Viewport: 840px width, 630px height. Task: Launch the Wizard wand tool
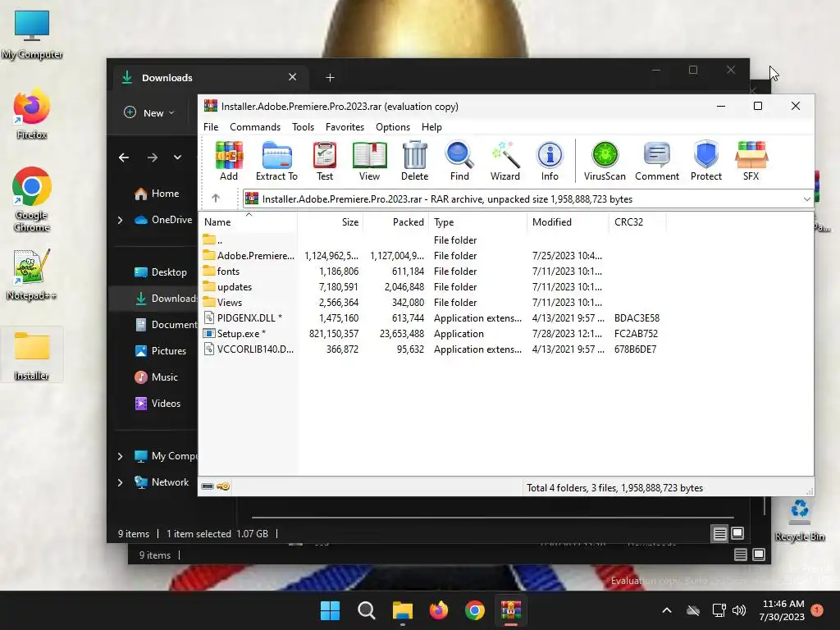click(x=504, y=161)
